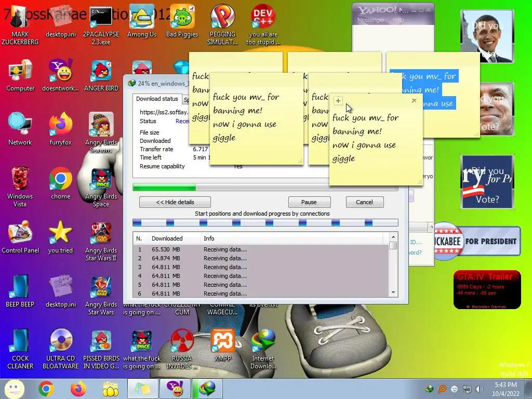The width and height of the screenshot is (532, 399).
Task: Launch the Among Us desktop shortcut
Action: point(141,21)
